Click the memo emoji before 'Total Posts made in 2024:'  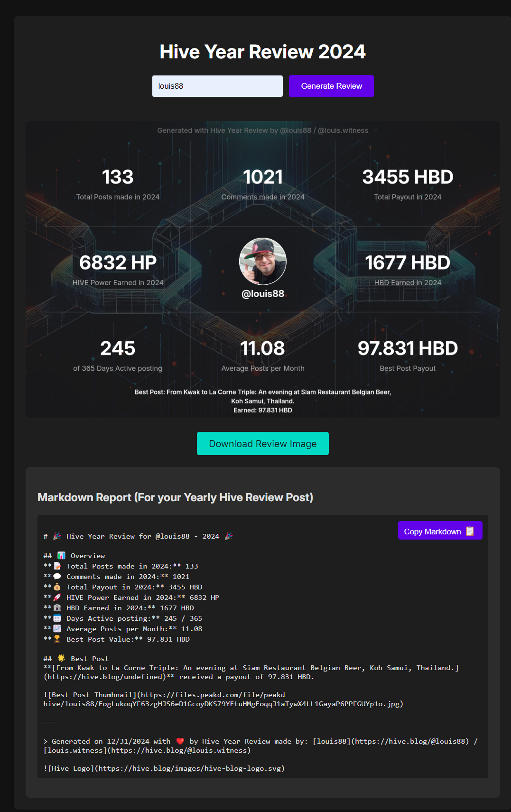click(57, 566)
